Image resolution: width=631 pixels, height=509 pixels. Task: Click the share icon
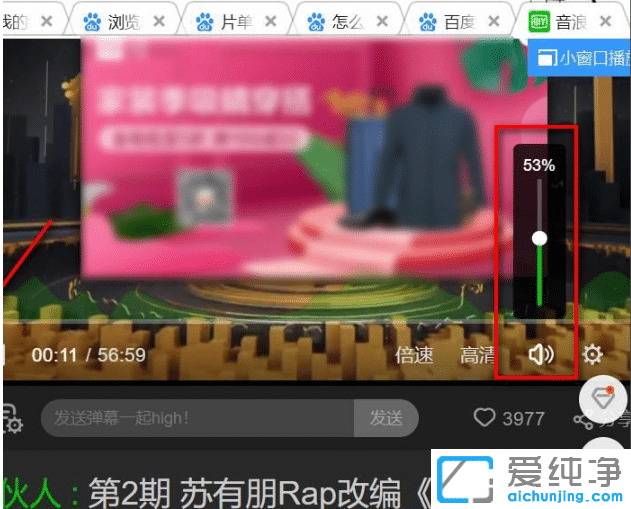pos(583,420)
